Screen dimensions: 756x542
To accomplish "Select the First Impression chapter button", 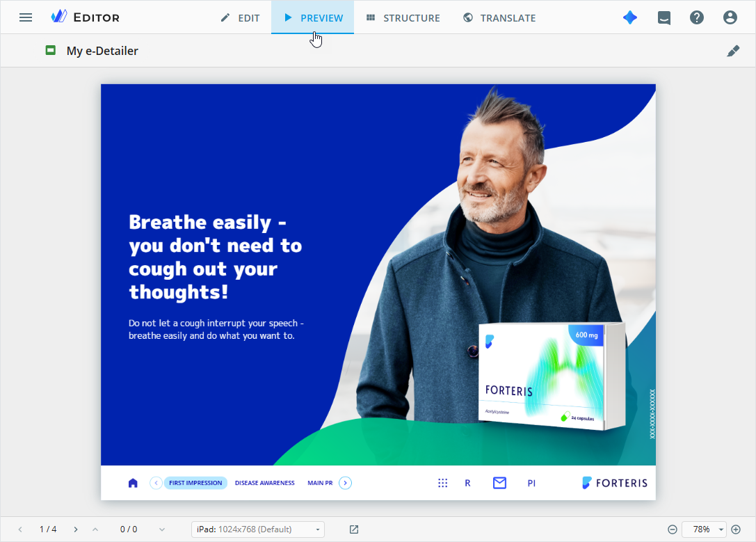I will [x=195, y=483].
